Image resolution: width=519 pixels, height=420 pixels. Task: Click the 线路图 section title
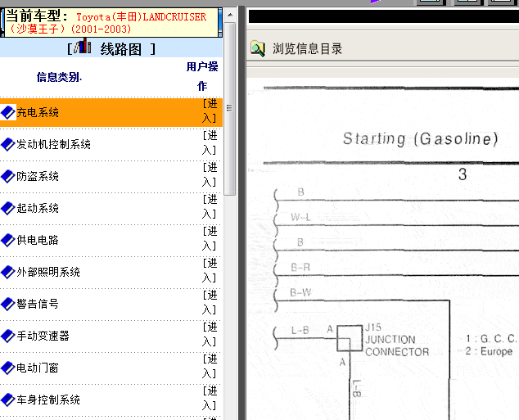[121, 49]
